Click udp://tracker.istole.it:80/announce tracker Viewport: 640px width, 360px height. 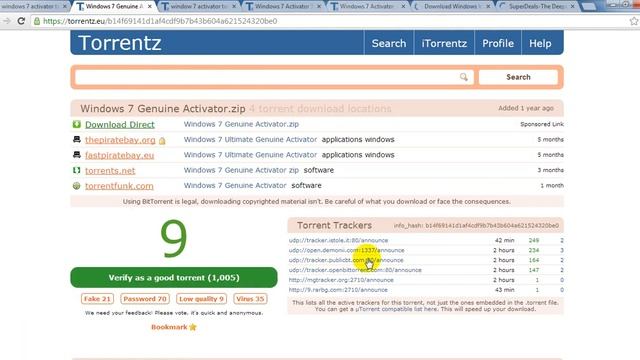338,240
